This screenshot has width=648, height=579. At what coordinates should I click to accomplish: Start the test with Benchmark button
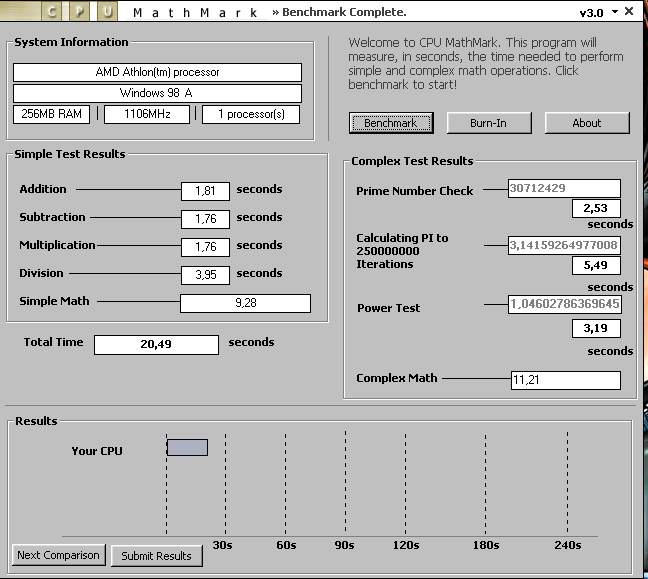(x=391, y=123)
